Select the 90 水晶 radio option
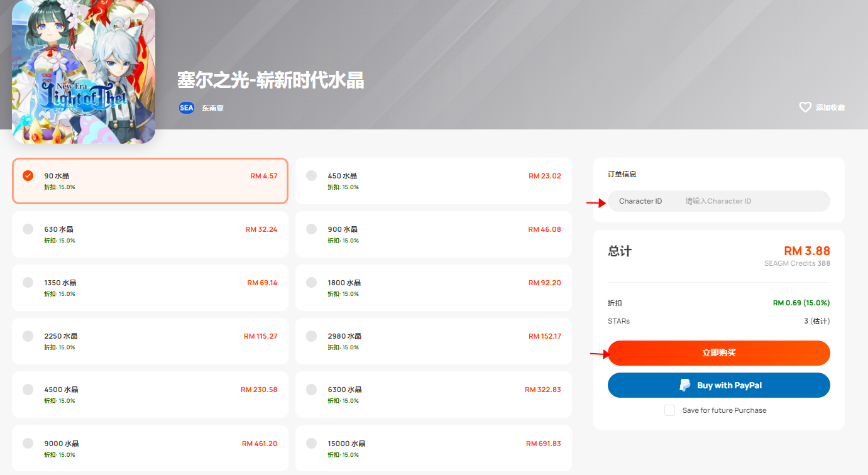The width and height of the screenshot is (868, 475). tap(28, 175)
